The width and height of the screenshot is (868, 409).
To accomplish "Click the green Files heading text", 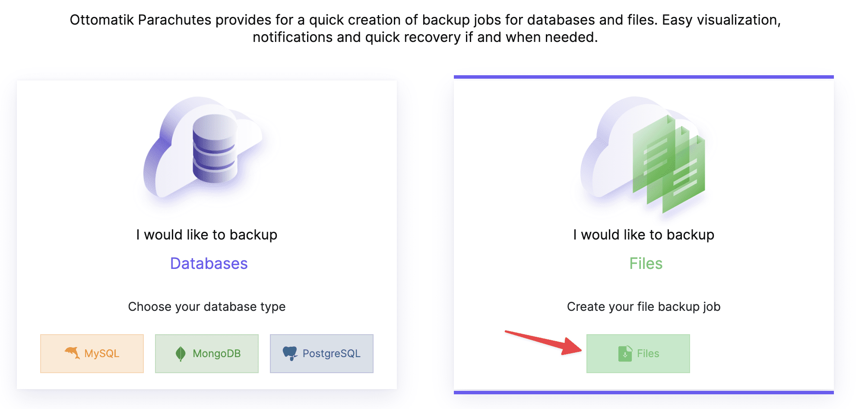I will (x=646, y=264).
